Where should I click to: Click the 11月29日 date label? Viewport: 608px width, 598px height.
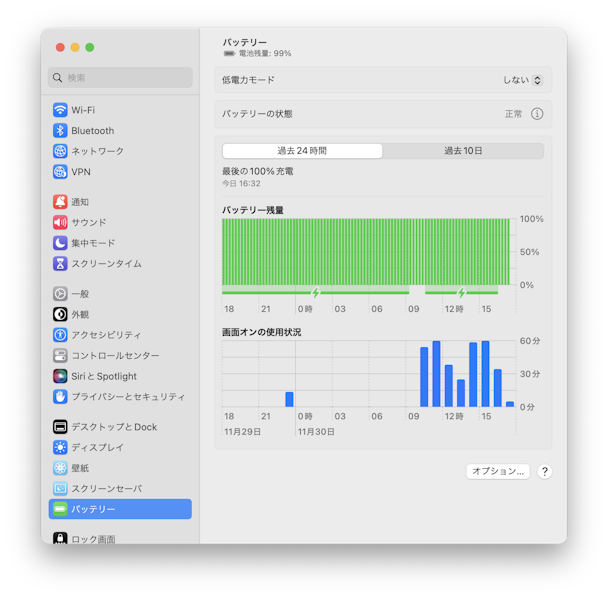[242, 432]
